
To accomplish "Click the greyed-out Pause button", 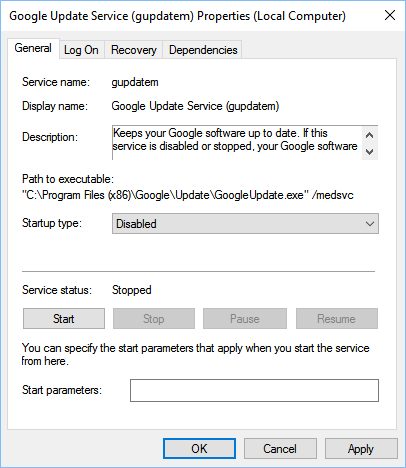I will pyautogui.click(x=245, y=319).
